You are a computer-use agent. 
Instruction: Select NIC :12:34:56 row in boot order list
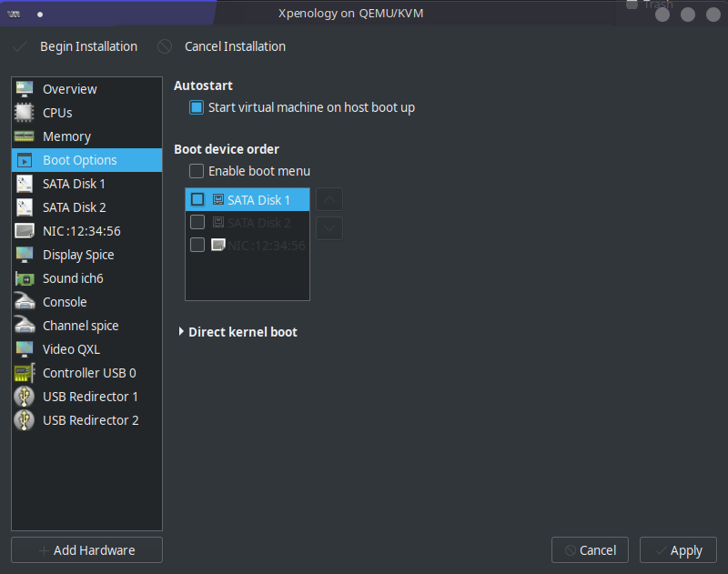coord(248,245)
